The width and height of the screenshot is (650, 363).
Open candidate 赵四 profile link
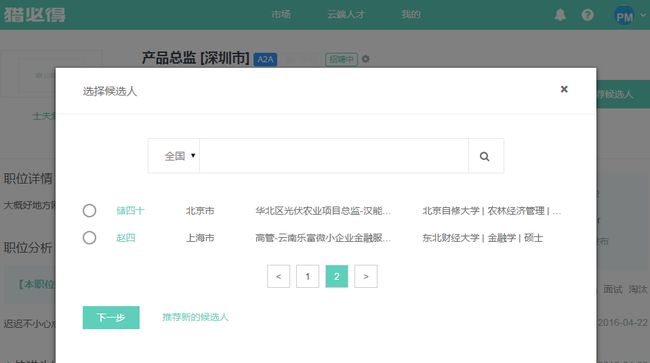tap(126, 238)
